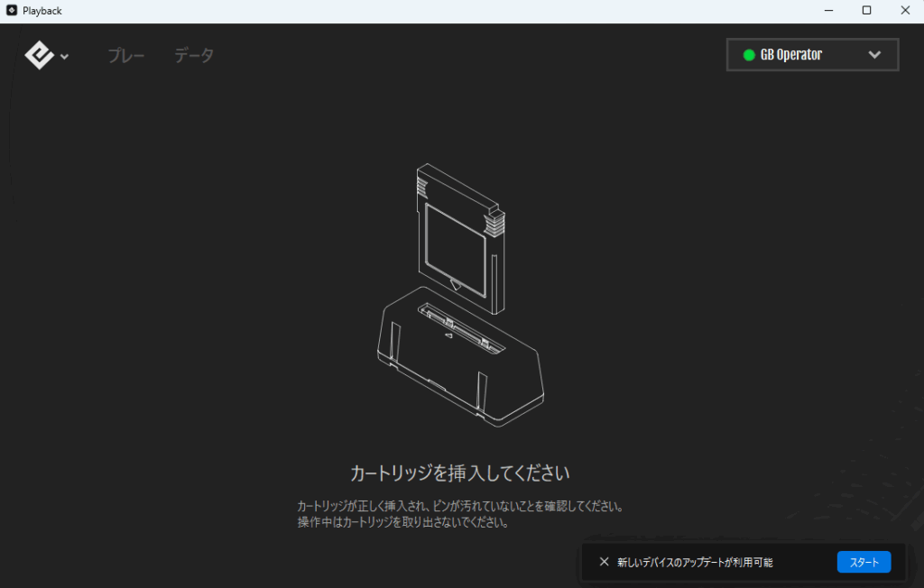Open the GB Operator device dropdown
924x588 pixels.
click(x=813, y=55)
